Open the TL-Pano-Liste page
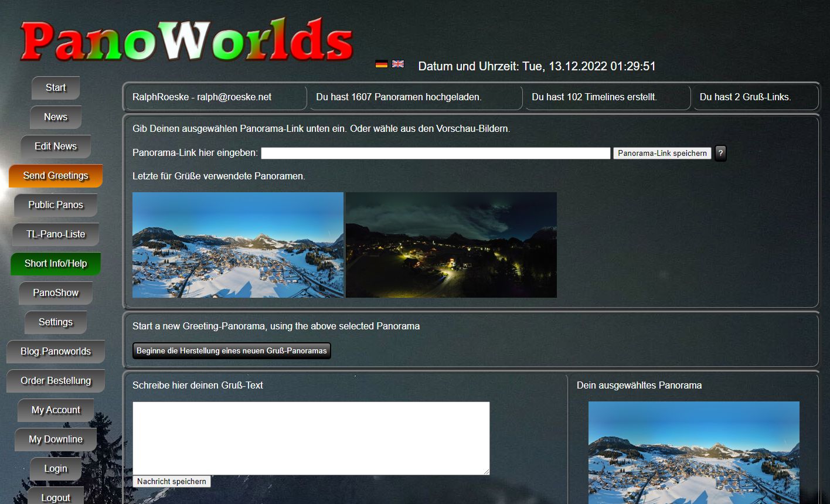This screenshot has height=504, width=830. tap(56, 234)
